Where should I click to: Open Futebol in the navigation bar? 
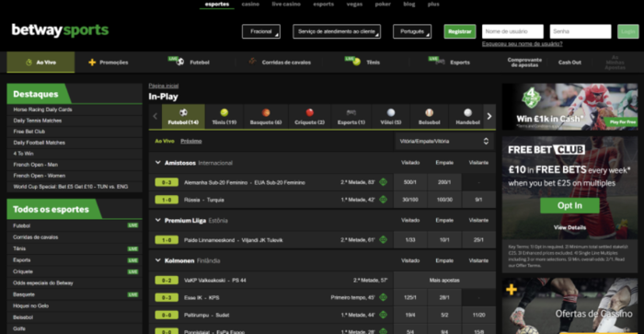pyautogui.click(x=190, y=62)
